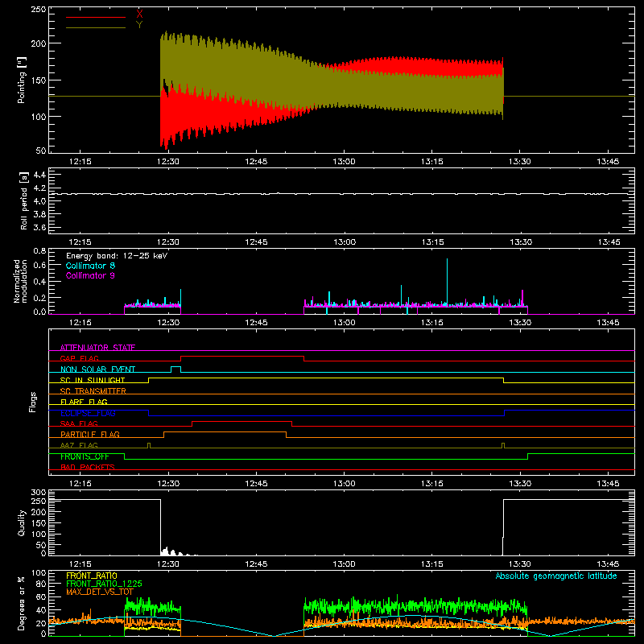Click the 4.4 label on Roll period axis
The image size is (644, 644).
pyautogui.click(x=39, y=175)
